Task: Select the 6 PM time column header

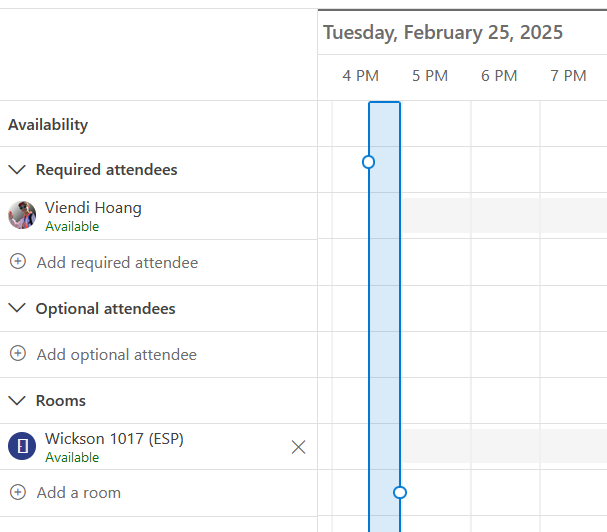Action: pos(499,76)
